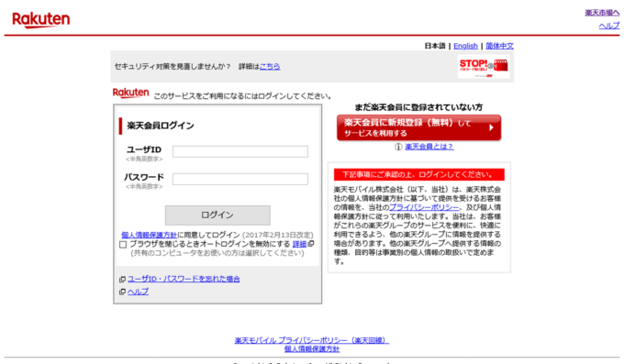Click the icon before ユーザID・パスワードを忘れた場合
This screenshot has width=624, height=364.
(123, 280)
